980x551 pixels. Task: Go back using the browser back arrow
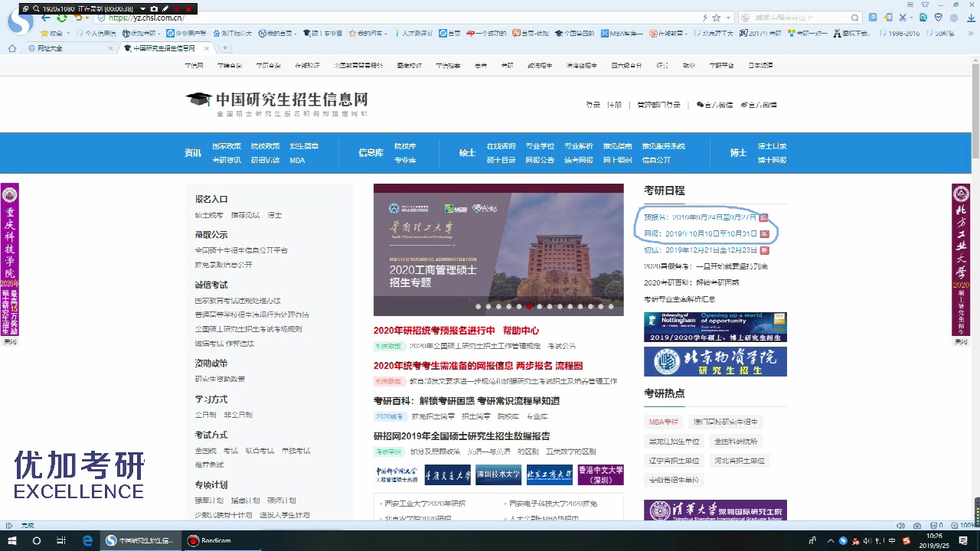(x=46, y=18)
